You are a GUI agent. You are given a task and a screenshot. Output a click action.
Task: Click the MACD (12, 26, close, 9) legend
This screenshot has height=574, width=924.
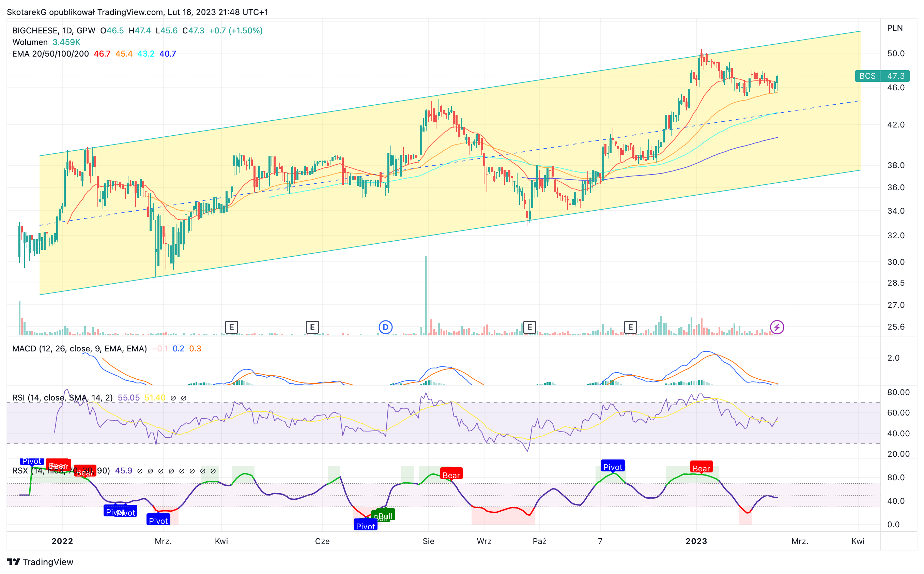coord(80,348)
